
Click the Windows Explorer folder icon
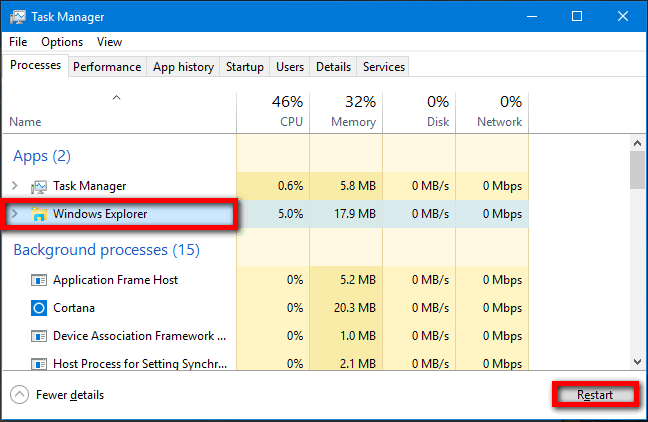point(39,214)
